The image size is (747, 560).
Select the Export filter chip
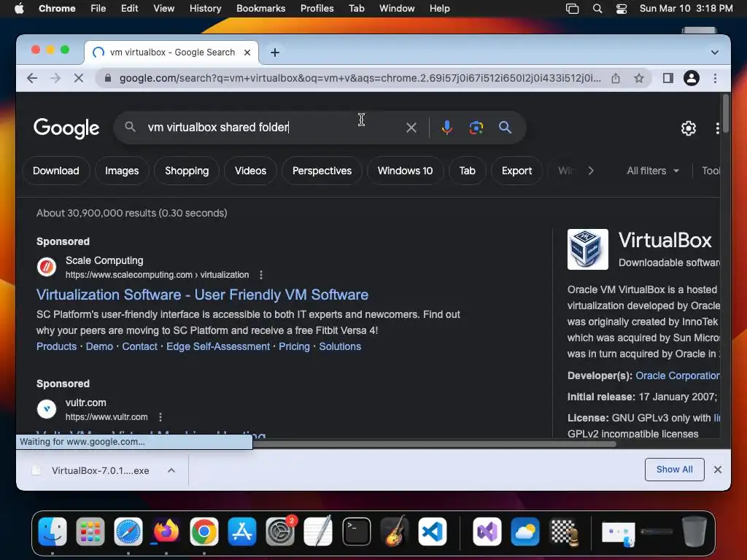coord(516,171)
